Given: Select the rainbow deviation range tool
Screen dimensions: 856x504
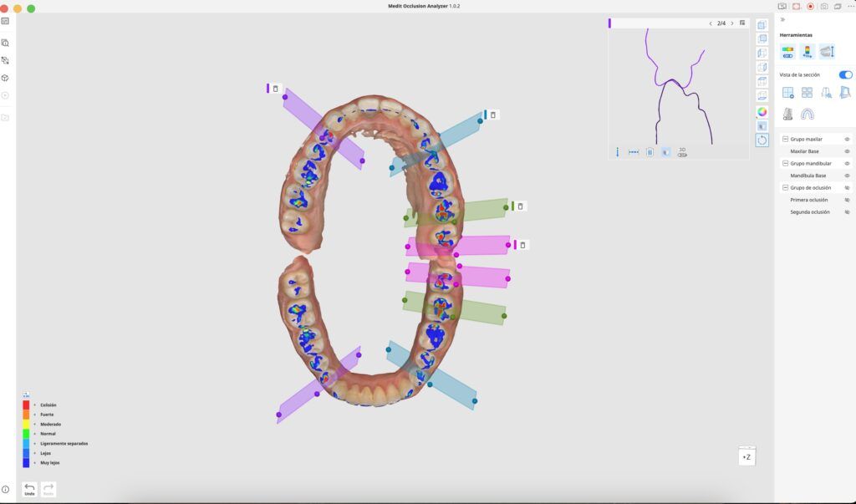Looking at the screenshot, I should point(807,52).
